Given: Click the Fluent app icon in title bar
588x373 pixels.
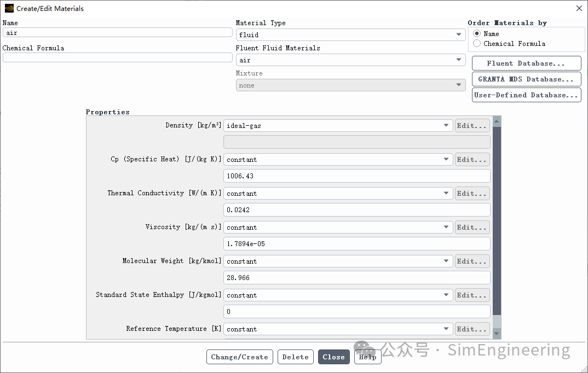Looking at the screenshot, I should (x=9, y=8).
